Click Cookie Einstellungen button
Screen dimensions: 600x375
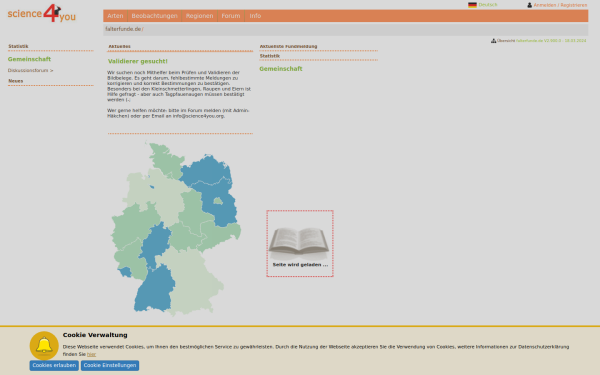point(110,365)
